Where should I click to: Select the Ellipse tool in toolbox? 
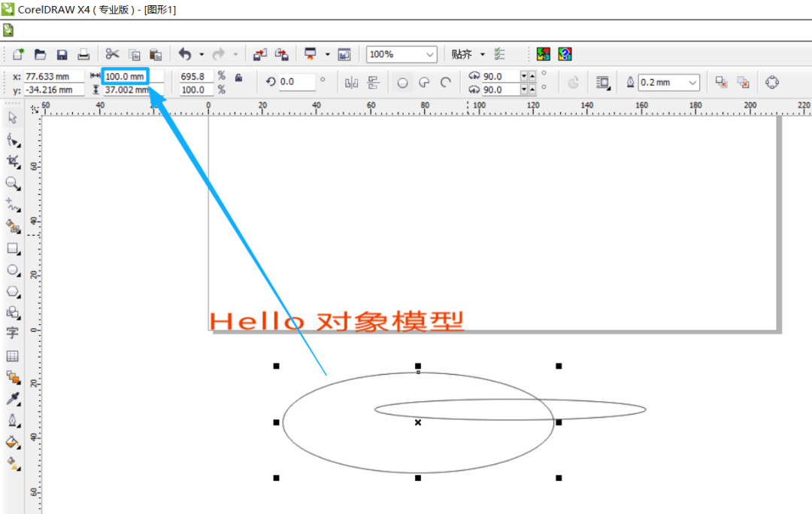13,269
